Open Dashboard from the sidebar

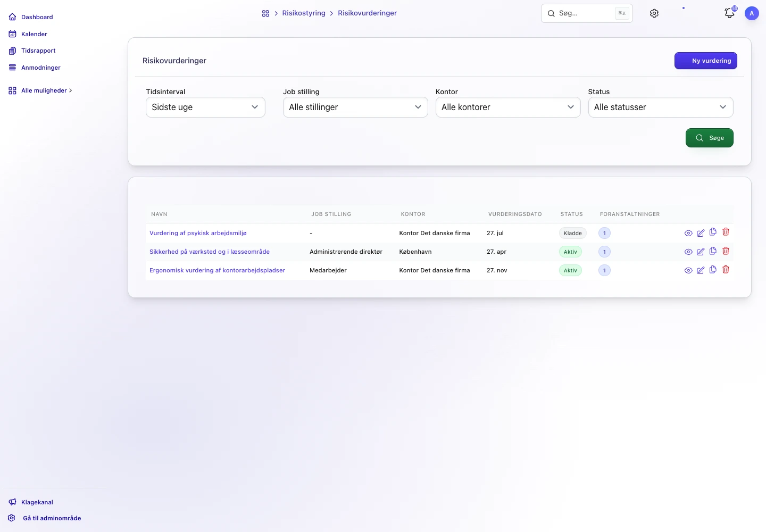click(31, 17)
